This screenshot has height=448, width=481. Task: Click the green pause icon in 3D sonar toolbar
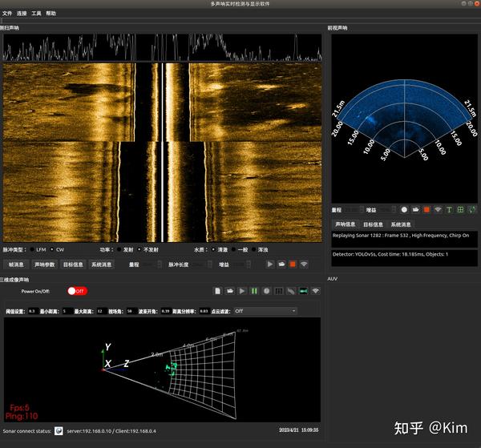[254, 291]
